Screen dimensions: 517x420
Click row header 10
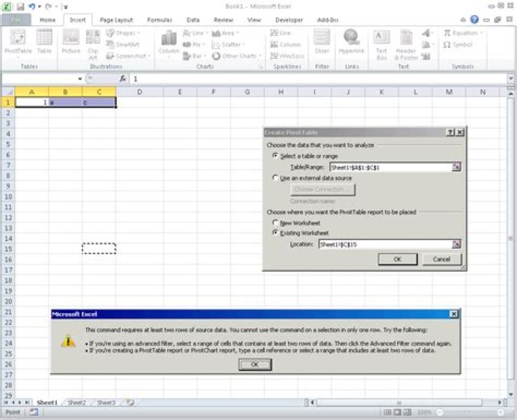pos(8,197)
